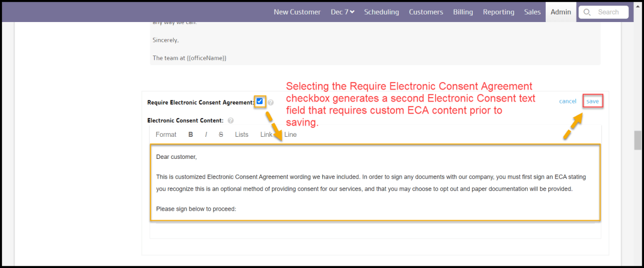Toggle bold formatting in consent editor

click(191, 134)
